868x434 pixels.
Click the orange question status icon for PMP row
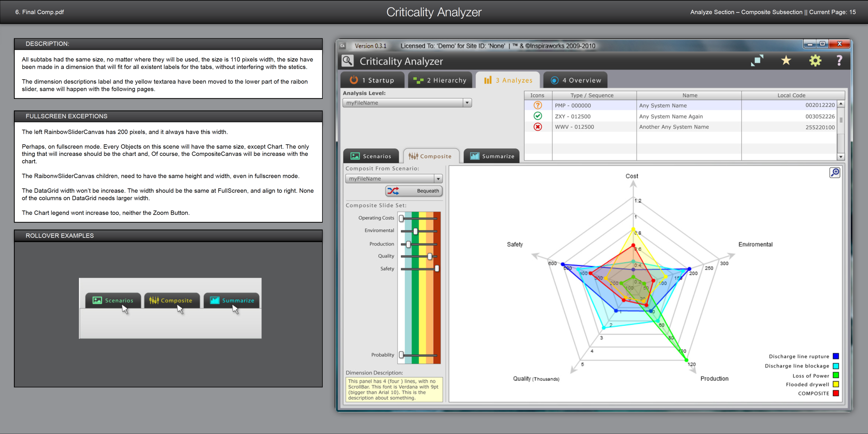[x=538, y=105]
